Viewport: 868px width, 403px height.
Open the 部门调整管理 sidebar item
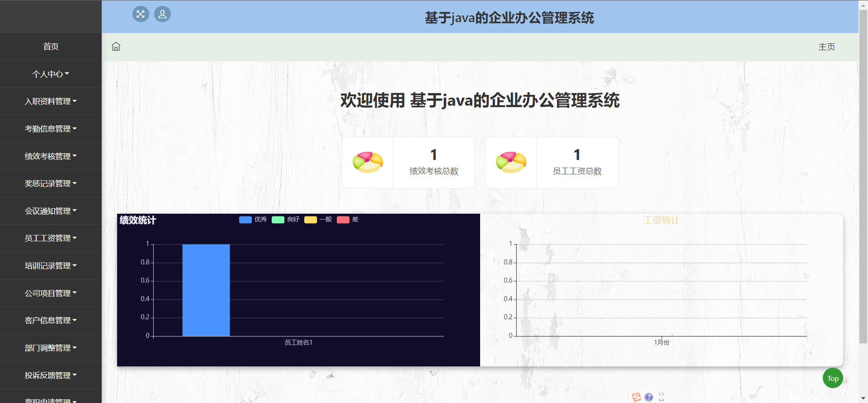(51, 348)
